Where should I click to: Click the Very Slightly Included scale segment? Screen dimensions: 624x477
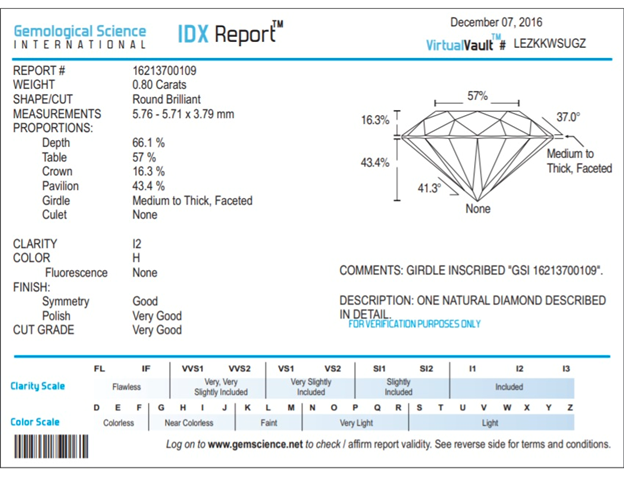click(x=311, y=387)
